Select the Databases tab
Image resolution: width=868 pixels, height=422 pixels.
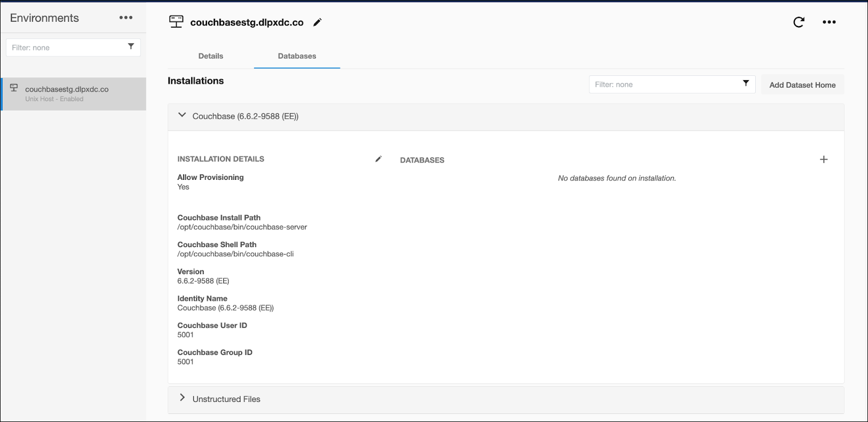pyautogui.click(x=297, y=56)
